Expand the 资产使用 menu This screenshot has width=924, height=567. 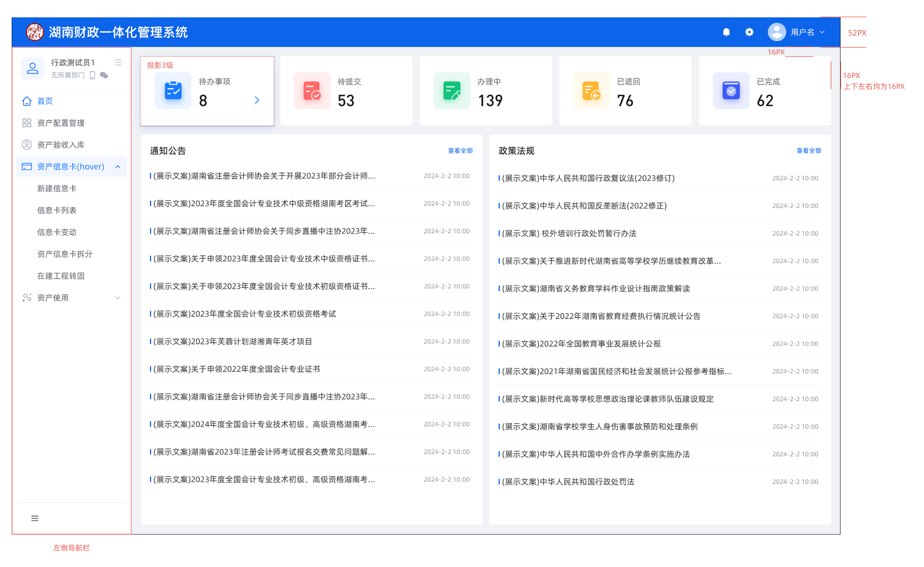[x=118, y=298]
